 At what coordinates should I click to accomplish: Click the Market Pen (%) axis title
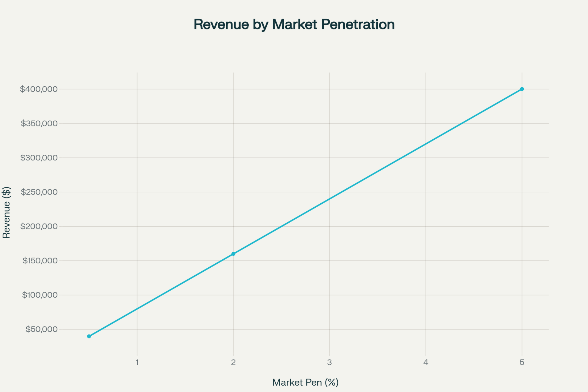pyautogui.click(x=305, y=382)
